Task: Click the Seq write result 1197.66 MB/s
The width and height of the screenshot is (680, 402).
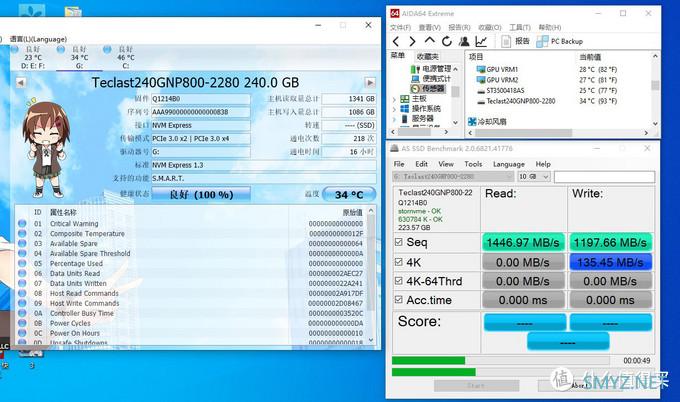Action: 610,242
